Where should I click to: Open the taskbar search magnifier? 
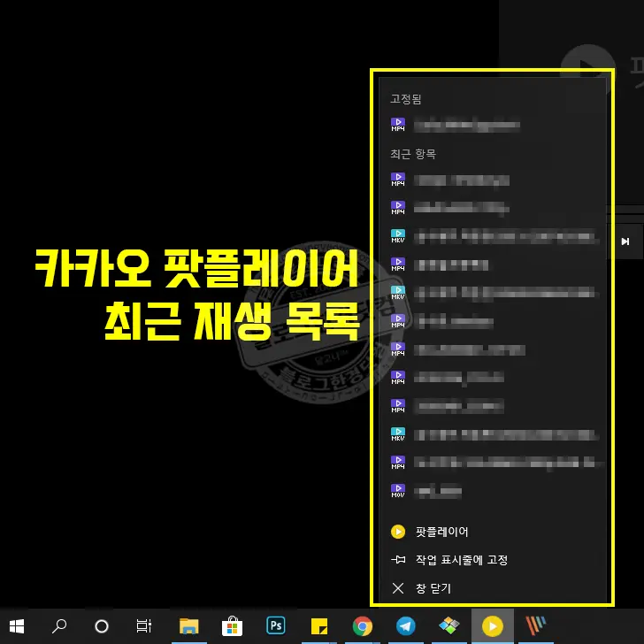tap(59, 626)
